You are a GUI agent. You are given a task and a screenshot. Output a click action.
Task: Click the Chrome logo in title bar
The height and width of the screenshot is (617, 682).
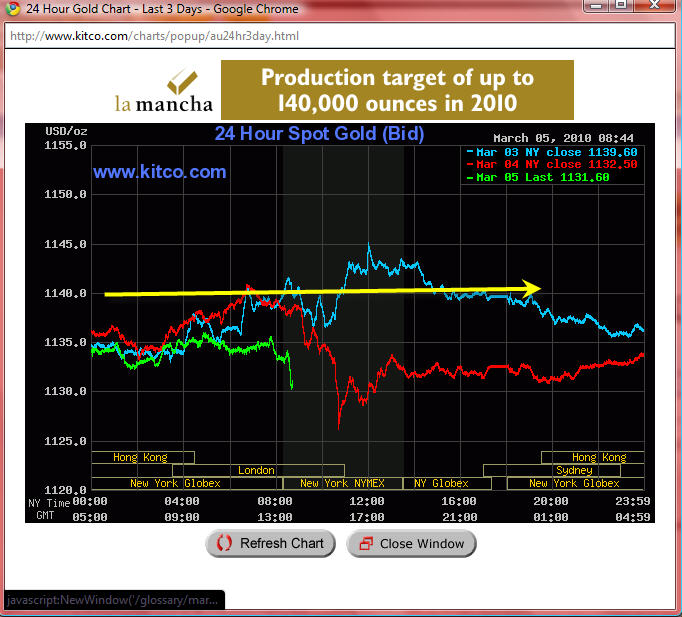[13, 8]
